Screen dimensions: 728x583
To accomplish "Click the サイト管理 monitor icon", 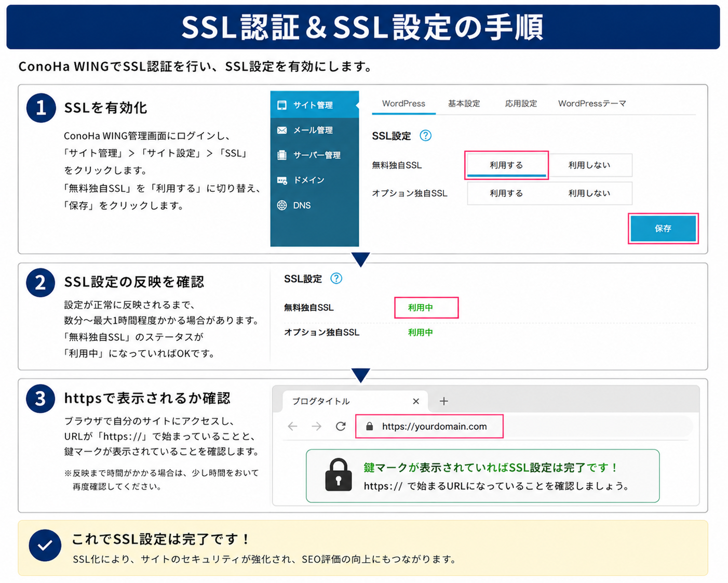I will (282, 105).
